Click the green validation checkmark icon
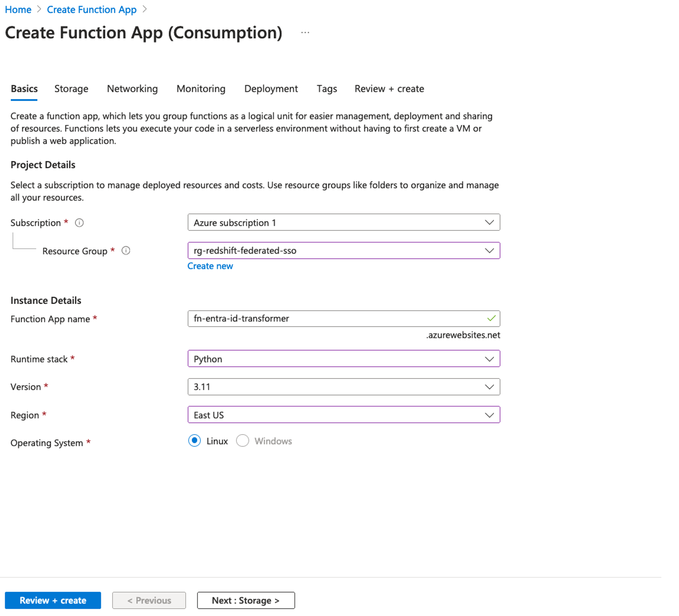The width and height of the screenshot is (679, 616). [x=491, y=319]
